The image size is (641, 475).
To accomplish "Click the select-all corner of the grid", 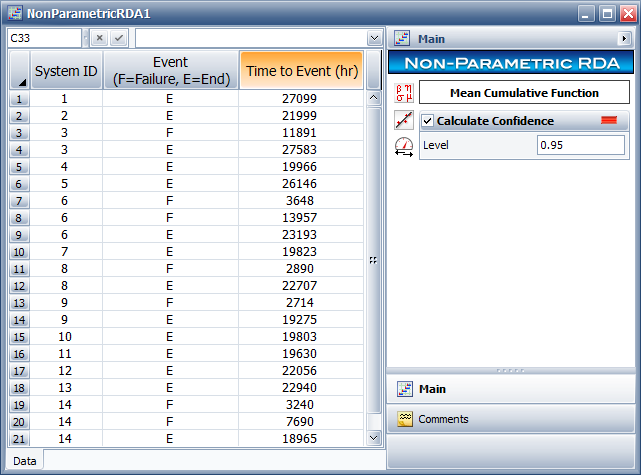I will [x=19, y=71].
